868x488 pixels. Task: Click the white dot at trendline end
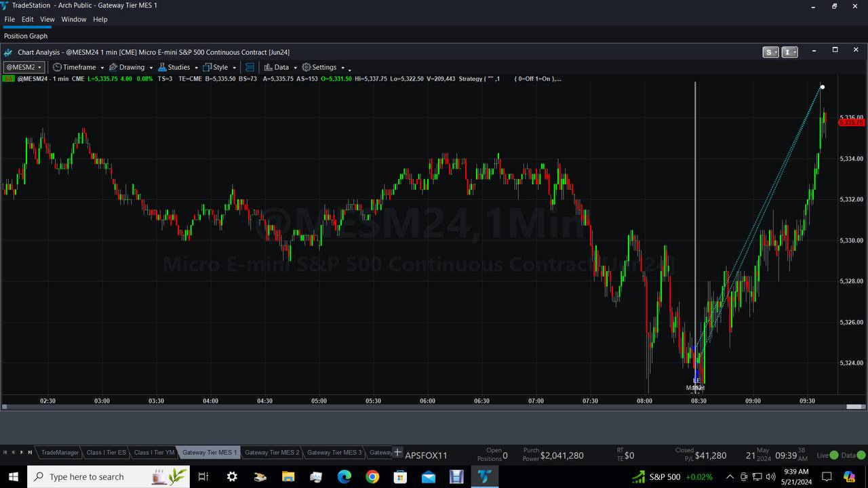click(x=822, y=87)
